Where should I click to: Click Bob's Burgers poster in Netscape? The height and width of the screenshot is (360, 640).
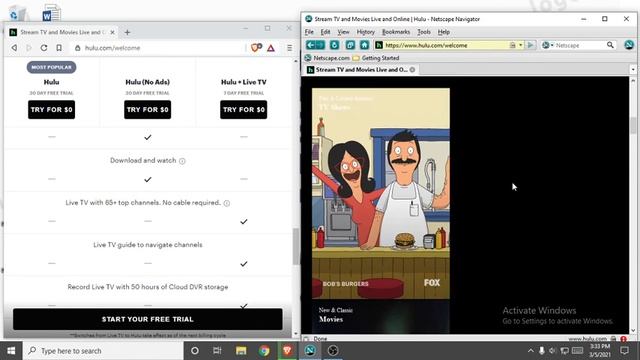[x=381, y=193]
